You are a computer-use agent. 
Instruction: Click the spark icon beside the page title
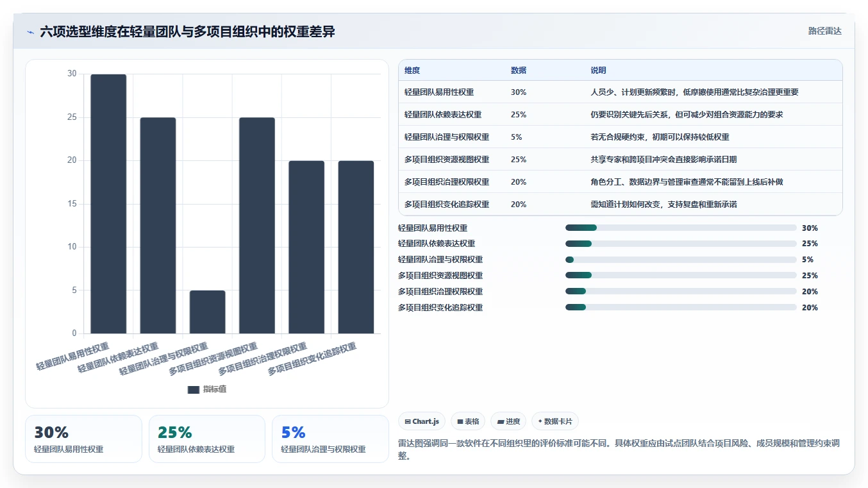point(30,32)
